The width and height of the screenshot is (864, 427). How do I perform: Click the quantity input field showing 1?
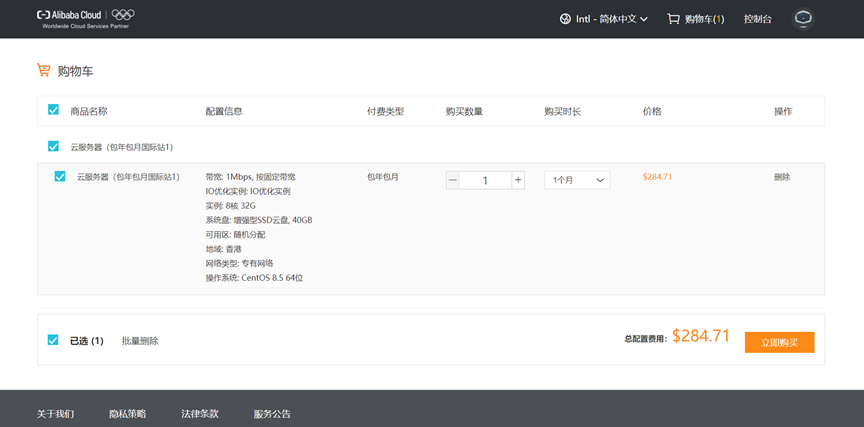click(x=485, y=180)
